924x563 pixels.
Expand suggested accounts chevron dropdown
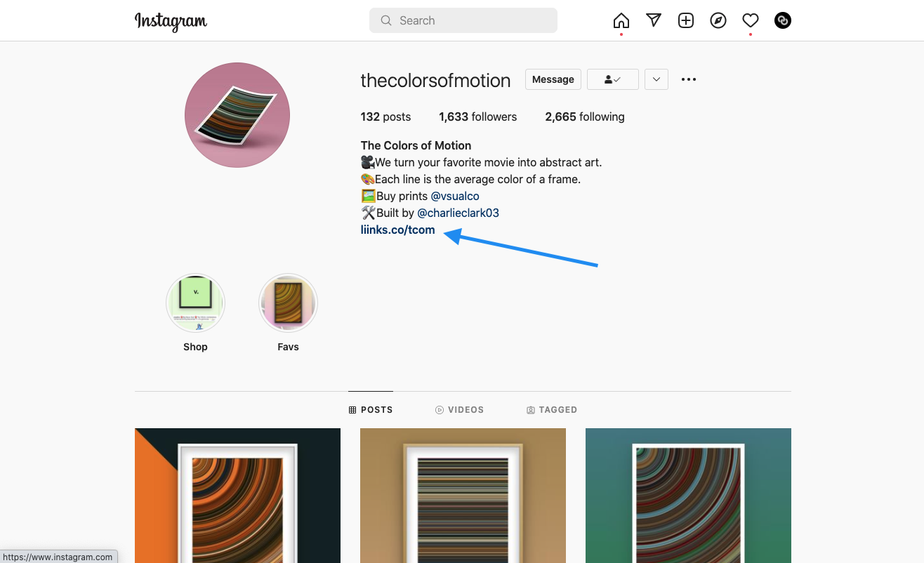(x=656, y=79)
